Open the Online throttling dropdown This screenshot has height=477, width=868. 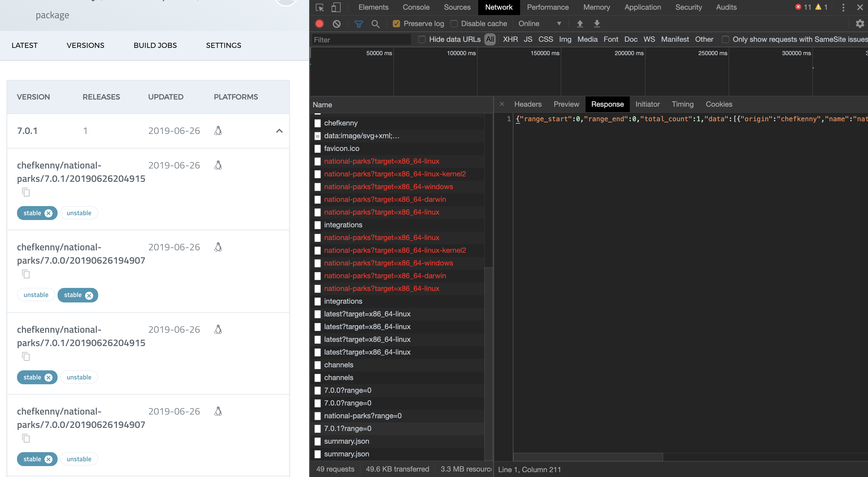tap(539, 24)
